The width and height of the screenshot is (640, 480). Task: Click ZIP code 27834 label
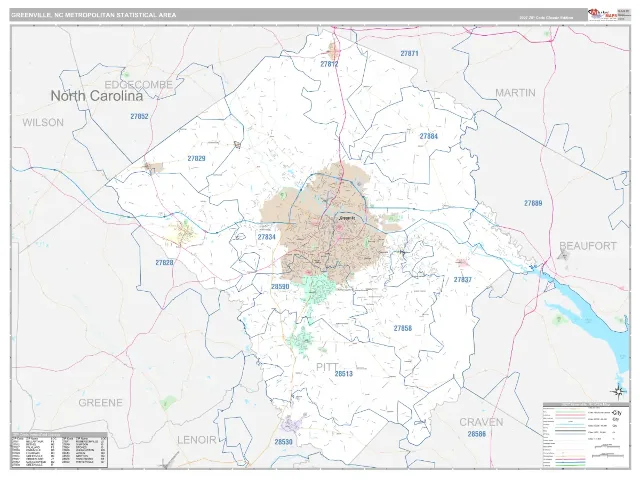(267, 237)
